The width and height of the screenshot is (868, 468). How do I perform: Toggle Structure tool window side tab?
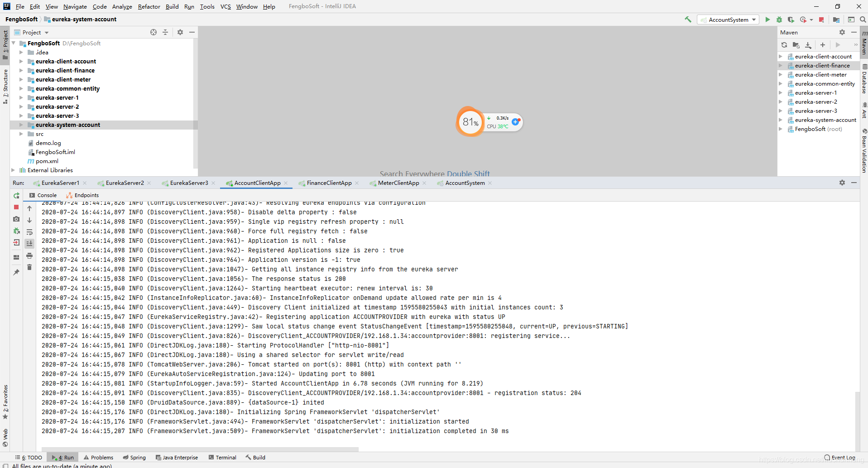5,87
